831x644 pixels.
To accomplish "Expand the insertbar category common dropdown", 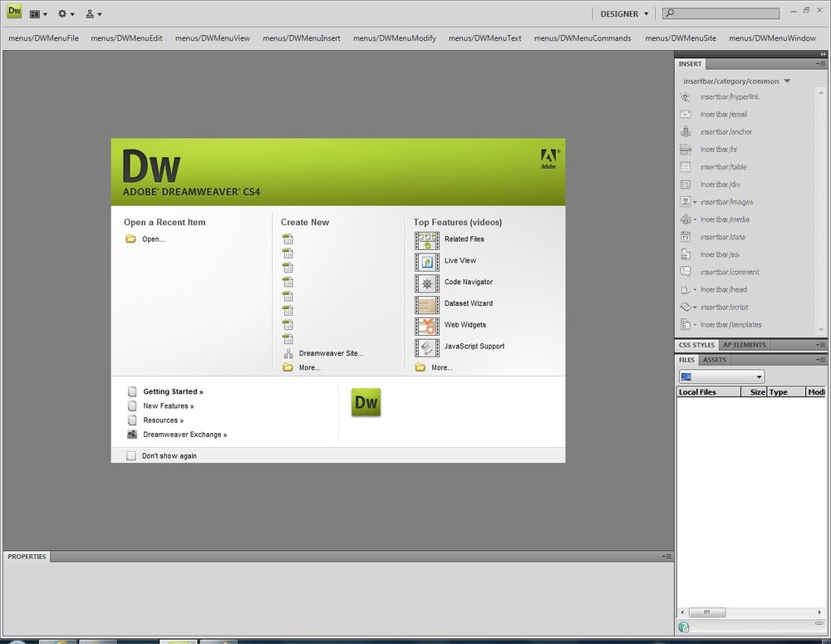I will pos(736,81).
